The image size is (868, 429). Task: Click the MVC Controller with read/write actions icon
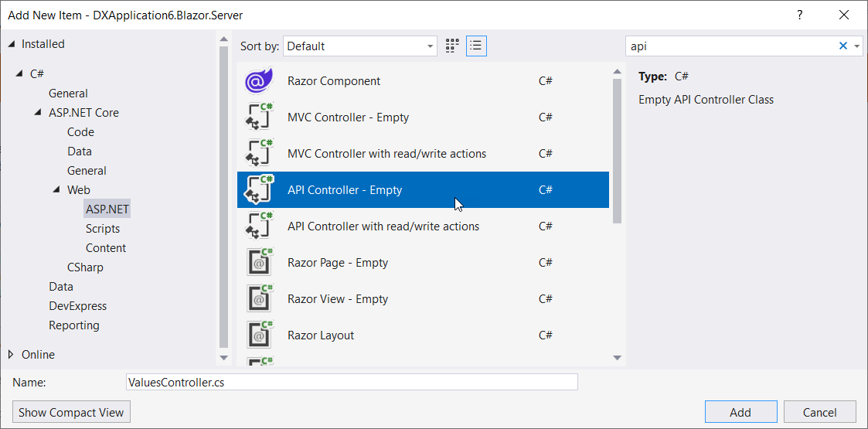tap(259, 153)
